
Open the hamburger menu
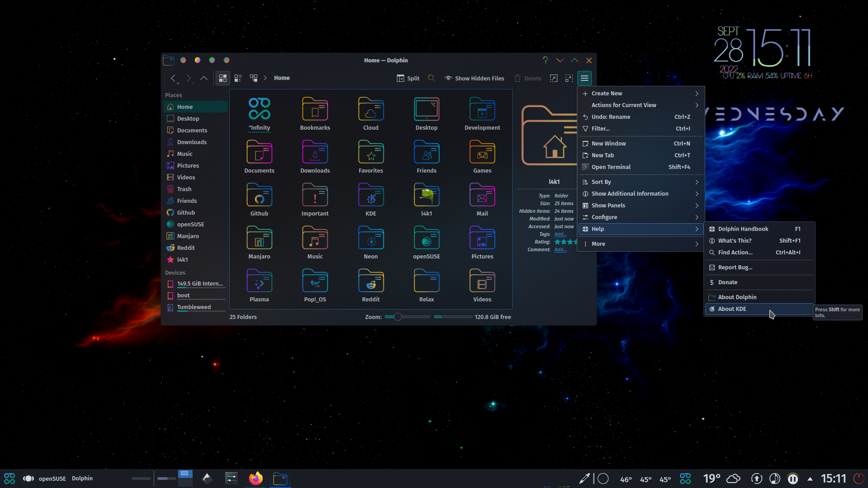(585, 78)
